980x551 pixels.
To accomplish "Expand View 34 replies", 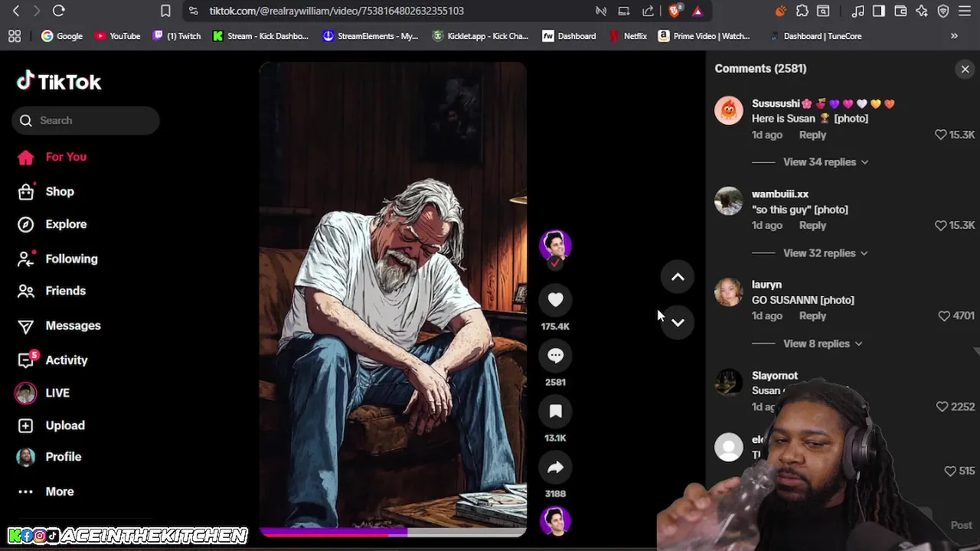I will coord(825,162).
